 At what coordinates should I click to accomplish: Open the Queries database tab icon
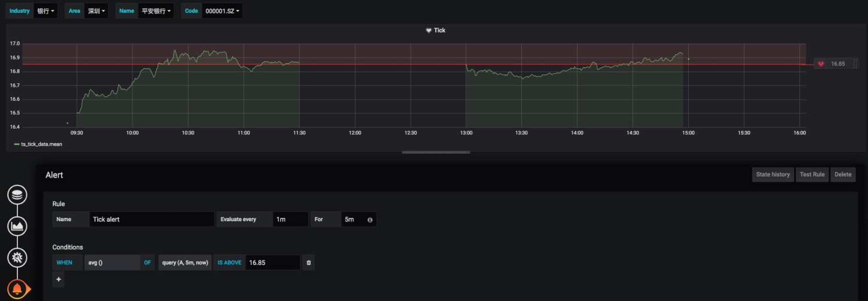click(17, 196)
